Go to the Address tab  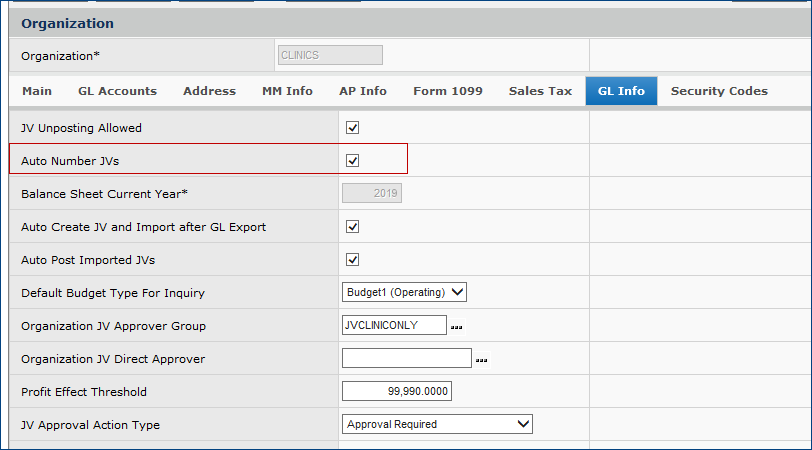(x=209, y=91)
